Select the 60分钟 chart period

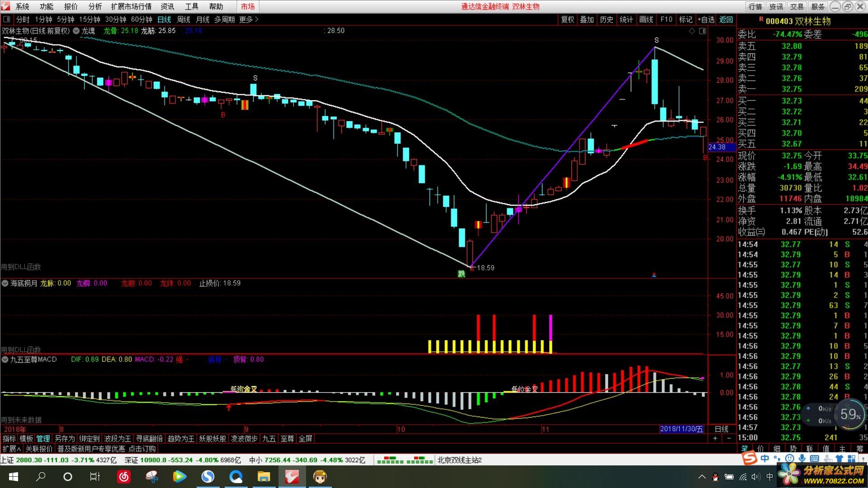(142, 19)
